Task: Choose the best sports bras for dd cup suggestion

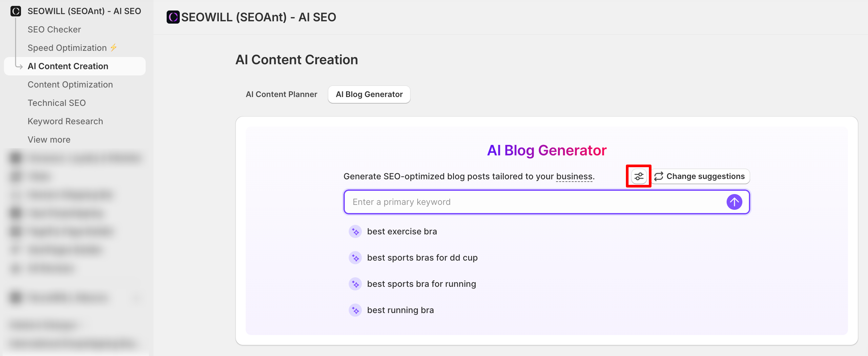Action: pyautogui.click(x=422, y=258)
